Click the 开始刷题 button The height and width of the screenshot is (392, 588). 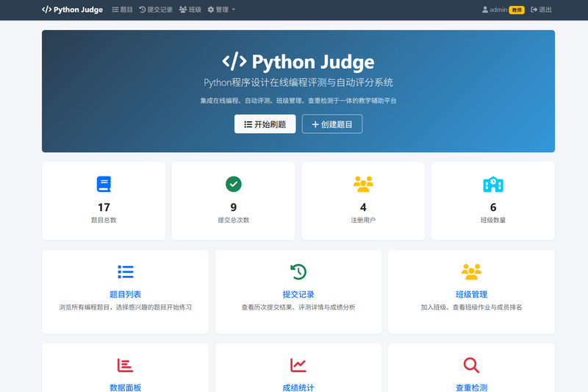(265, 124)
